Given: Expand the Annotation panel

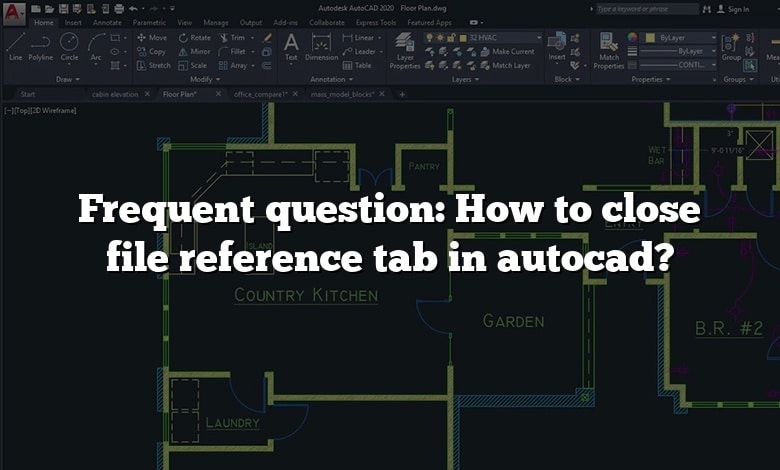Looking at the screenshot, I should [331, 79].
